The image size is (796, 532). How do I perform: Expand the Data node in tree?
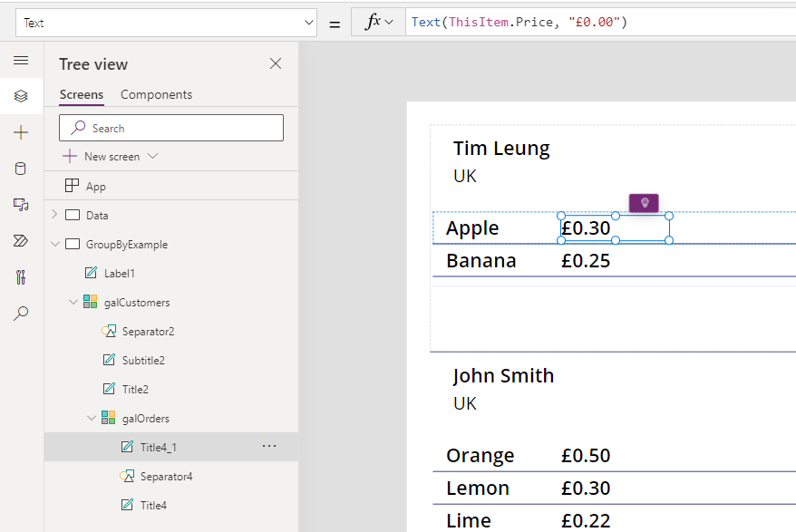pos(54,215)
